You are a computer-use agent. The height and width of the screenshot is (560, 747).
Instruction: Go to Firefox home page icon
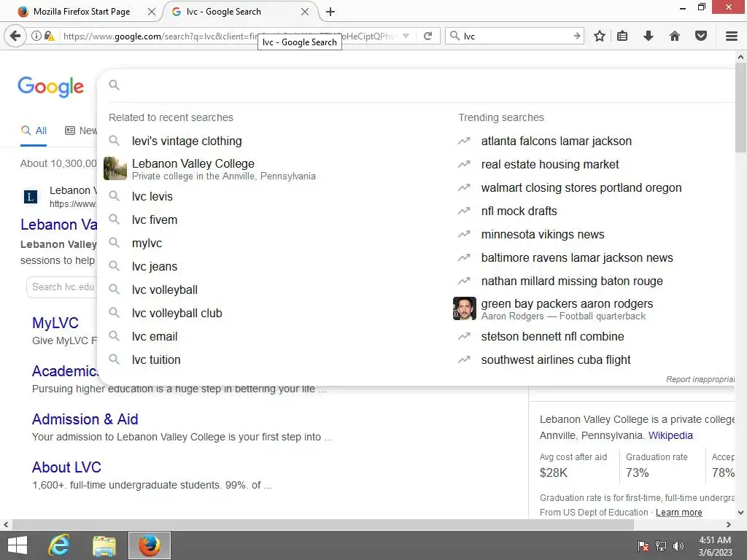(675, 36)
